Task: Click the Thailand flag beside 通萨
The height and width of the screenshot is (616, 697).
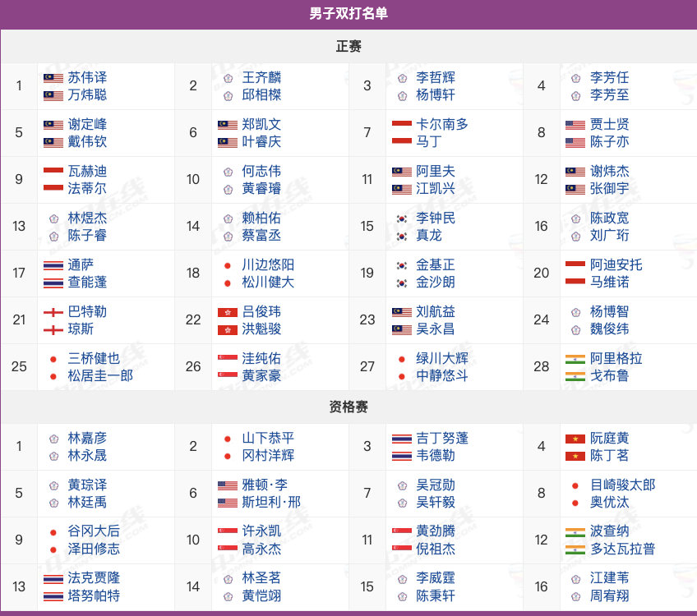Action: click(x=53, y=265)
